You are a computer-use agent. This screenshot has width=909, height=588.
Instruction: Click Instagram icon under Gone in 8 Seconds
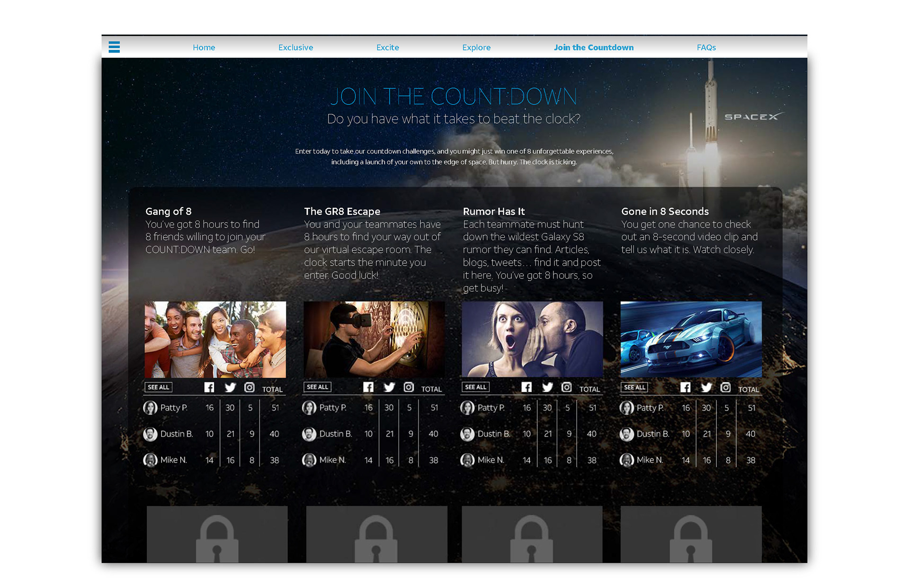tap(725, 387)
